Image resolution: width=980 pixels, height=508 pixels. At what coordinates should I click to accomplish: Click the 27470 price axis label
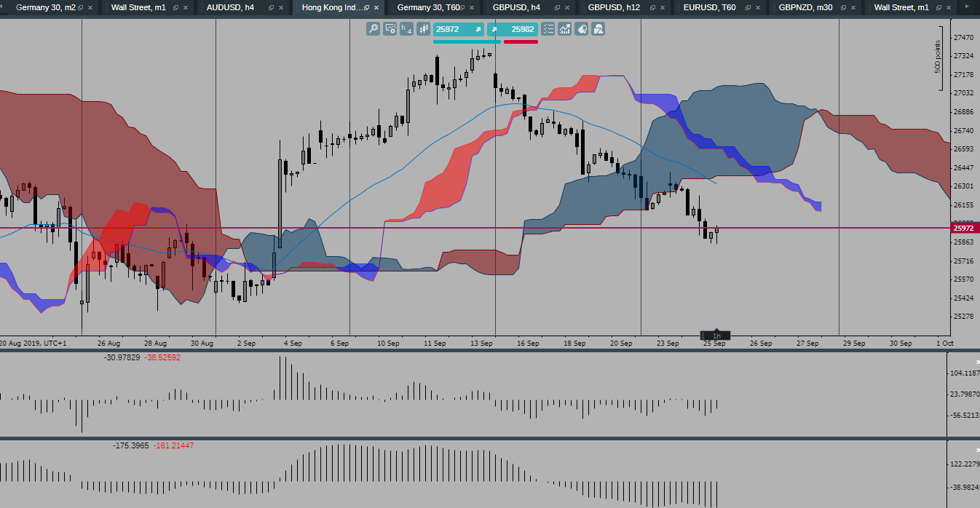click(x=963, y=37)
